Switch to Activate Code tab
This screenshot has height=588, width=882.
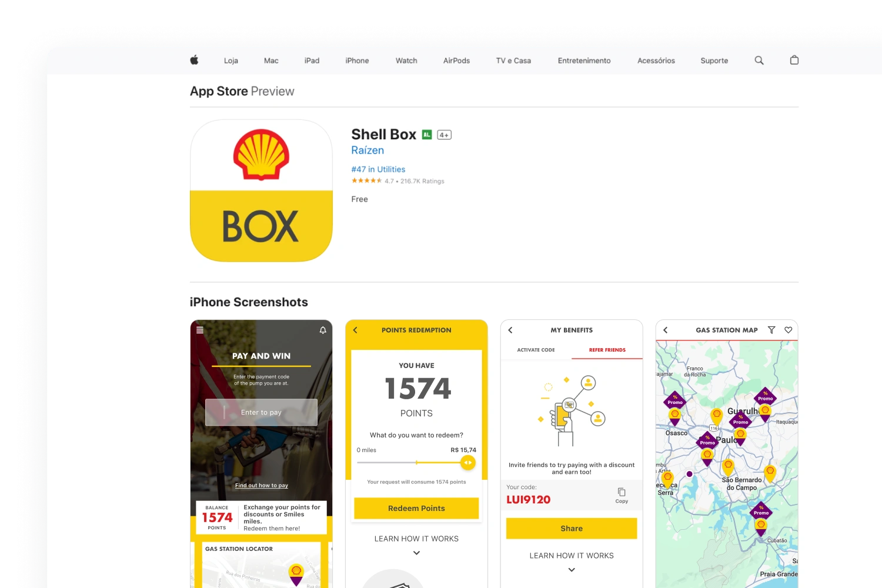(x=536, y=350)
